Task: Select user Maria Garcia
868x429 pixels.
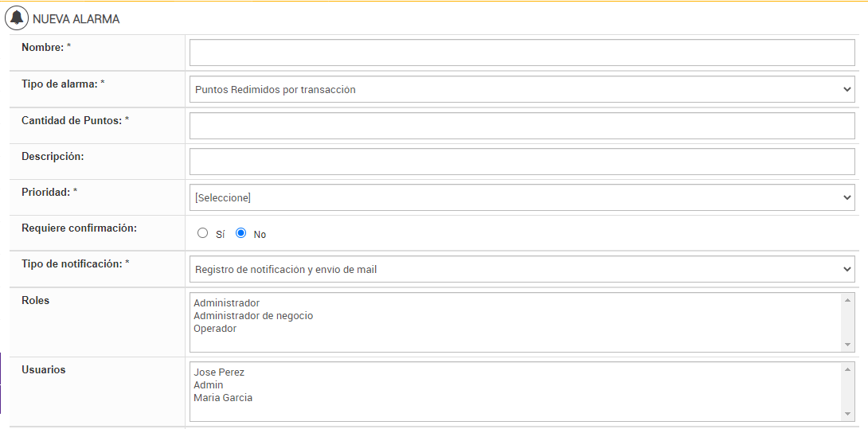Action: [x=223, y=398]
